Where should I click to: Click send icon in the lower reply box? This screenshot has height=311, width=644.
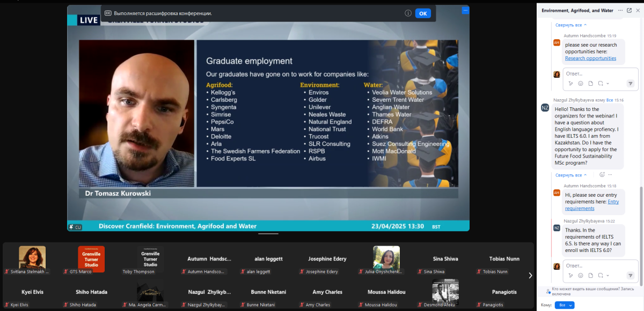[x=630, y=276]
